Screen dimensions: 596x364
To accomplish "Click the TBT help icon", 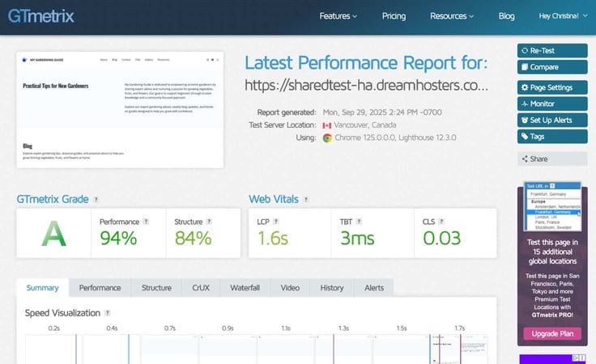I will coord(359,222).
